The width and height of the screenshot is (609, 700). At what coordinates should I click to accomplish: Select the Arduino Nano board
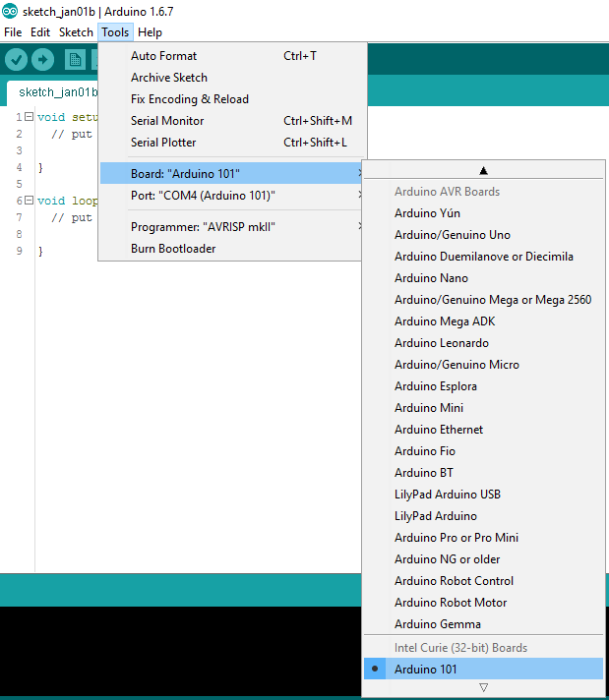[483, 278]
